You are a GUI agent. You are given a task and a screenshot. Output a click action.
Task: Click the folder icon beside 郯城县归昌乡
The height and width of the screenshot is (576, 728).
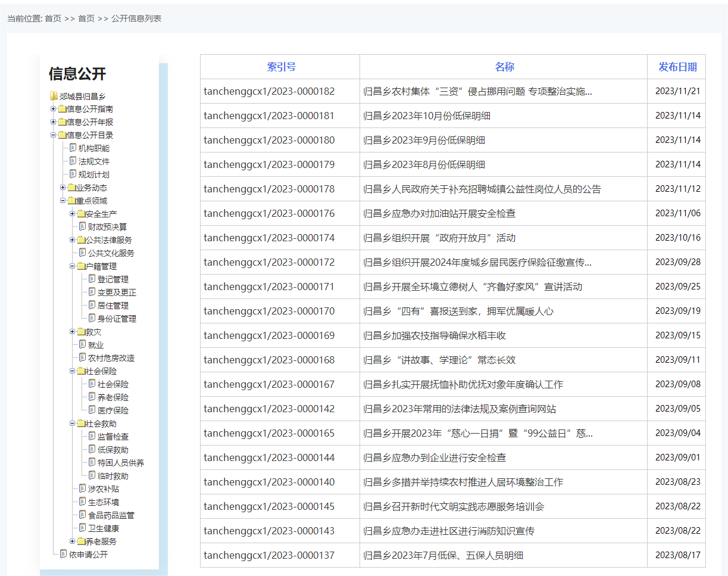point(54,96)
